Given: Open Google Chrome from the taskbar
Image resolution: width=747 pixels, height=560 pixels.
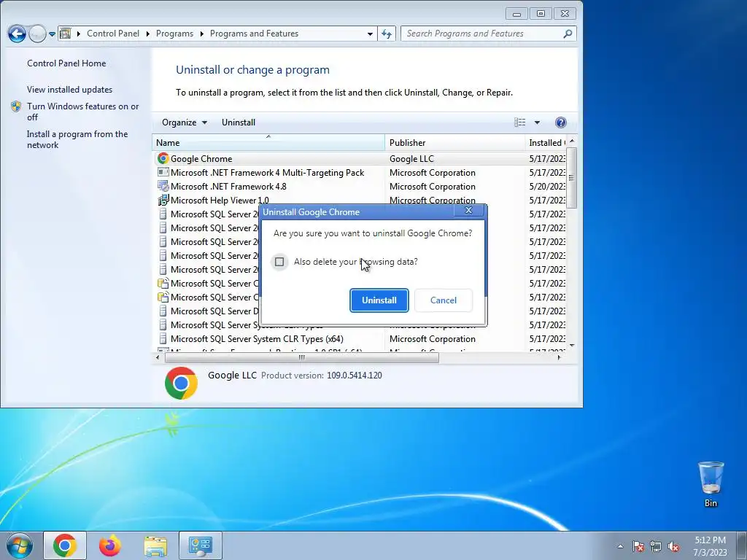Looking at the screenshot, I should (x=65, y=545).
